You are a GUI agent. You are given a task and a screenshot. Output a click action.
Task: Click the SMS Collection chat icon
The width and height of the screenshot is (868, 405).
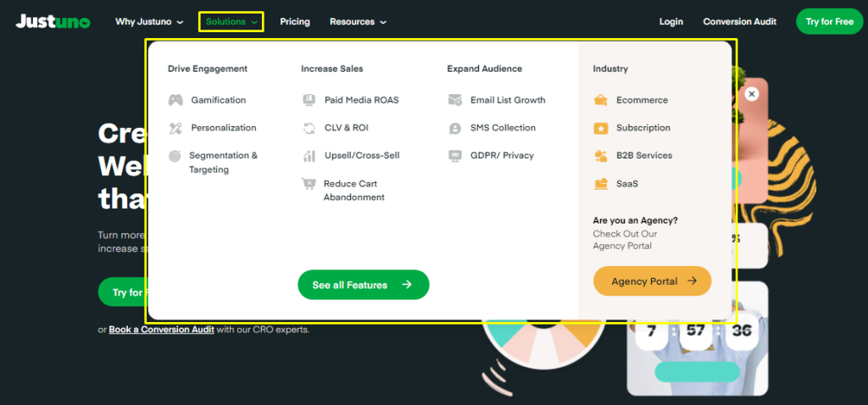pyautogui.click(x=454, y=128)
